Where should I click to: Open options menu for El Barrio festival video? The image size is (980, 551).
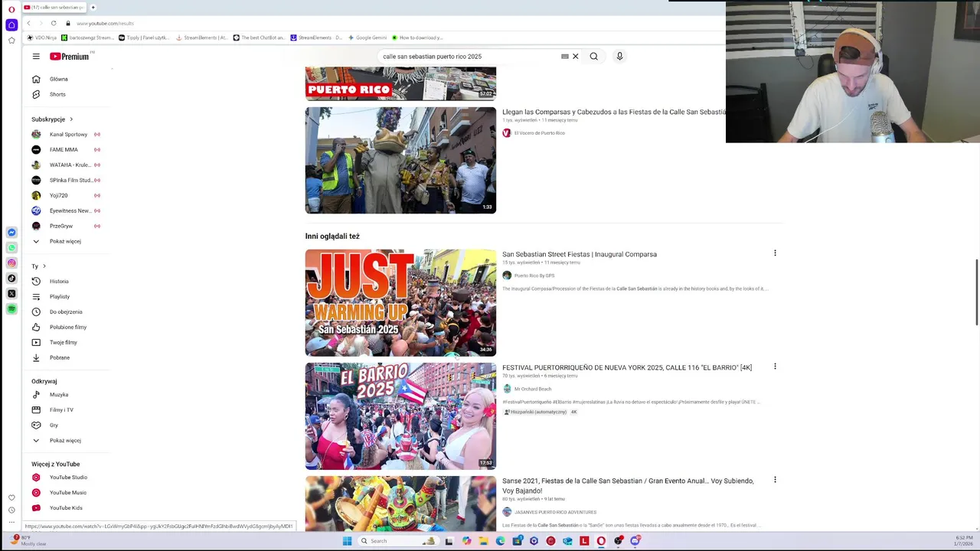pos(775,367)
